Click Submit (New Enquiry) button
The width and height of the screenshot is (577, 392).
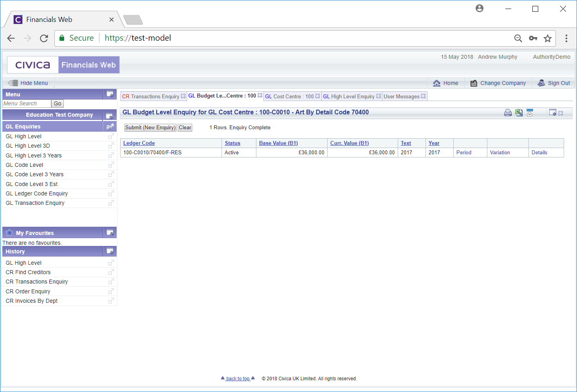(x=150, y=128)
